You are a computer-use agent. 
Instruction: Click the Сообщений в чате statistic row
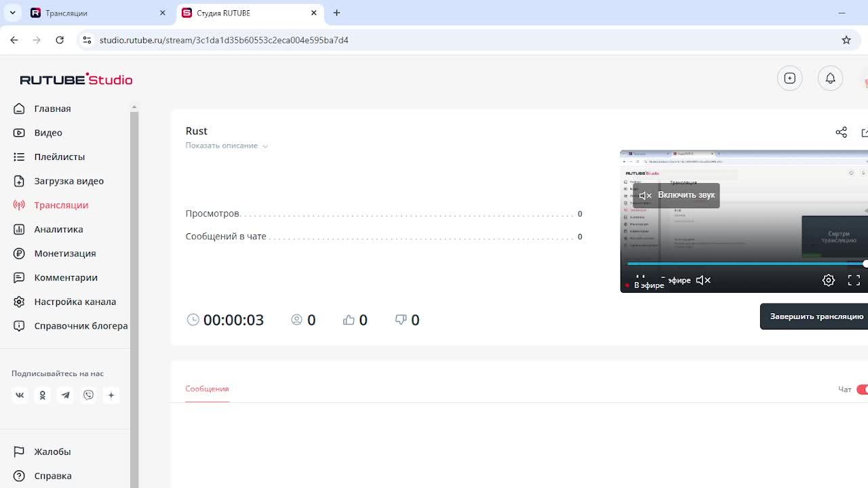tap(384, 237)
